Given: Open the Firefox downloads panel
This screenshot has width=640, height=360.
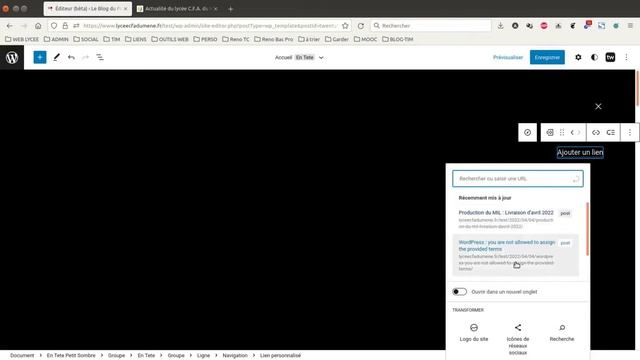Looking at the screenshot, I should pos(500,26).
